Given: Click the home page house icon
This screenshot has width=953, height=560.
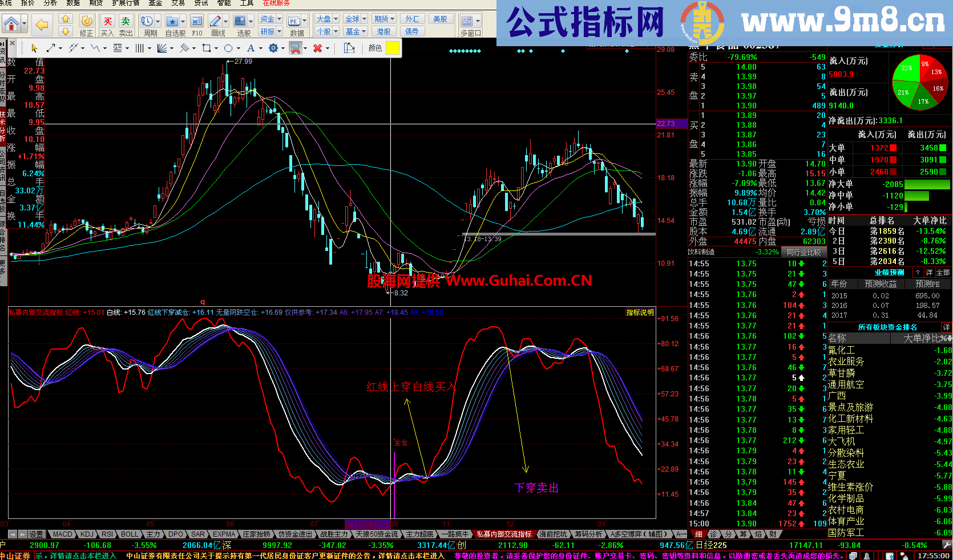Looking at the screenshot, I should pyautogui.click(x=11, y=24).
